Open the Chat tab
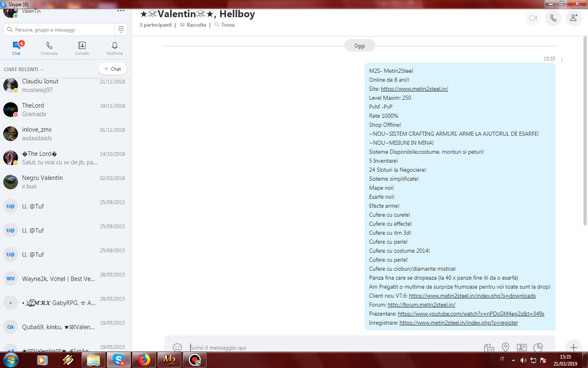 click(x=17, y=48)
